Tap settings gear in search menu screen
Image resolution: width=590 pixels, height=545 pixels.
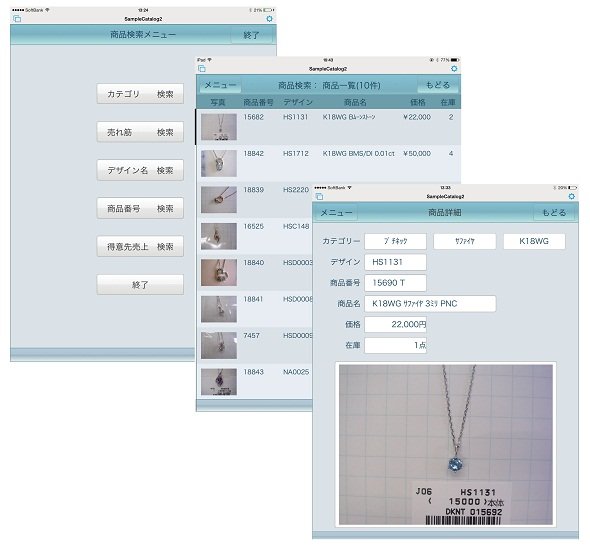269,18
